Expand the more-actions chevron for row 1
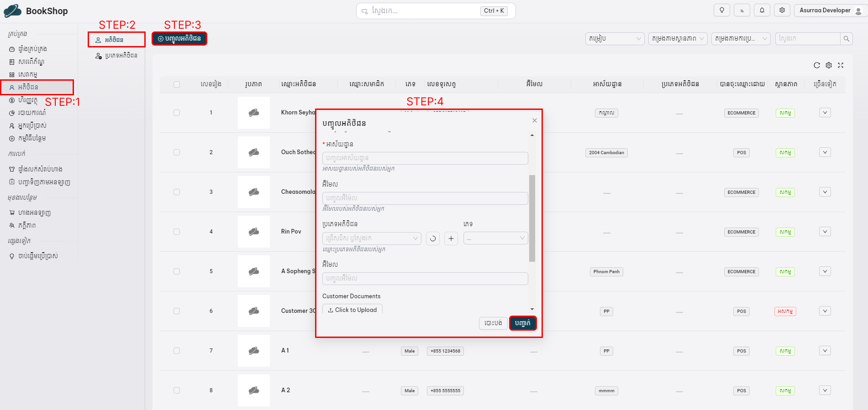 [x=825, y=113]
